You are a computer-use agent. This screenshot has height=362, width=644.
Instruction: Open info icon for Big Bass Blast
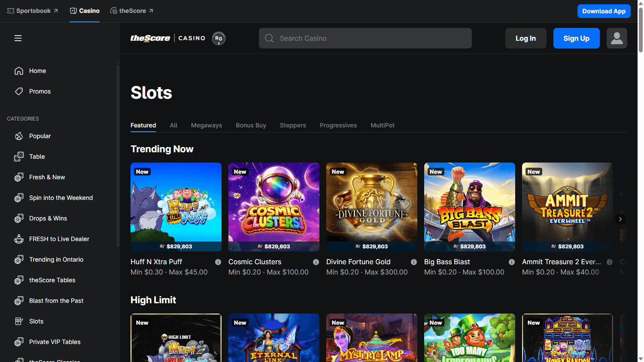[512, 262]
